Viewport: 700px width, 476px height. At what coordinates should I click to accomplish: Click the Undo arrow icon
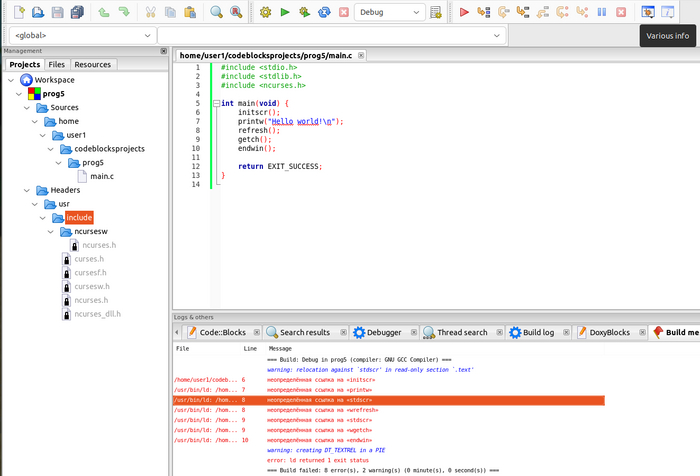pos(104,12)
